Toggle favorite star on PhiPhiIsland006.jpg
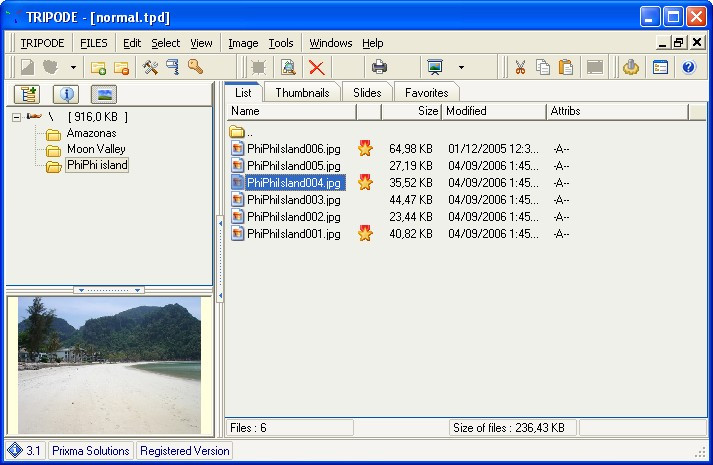The width and height of the screenshot is (713, 465). [365, 149]
